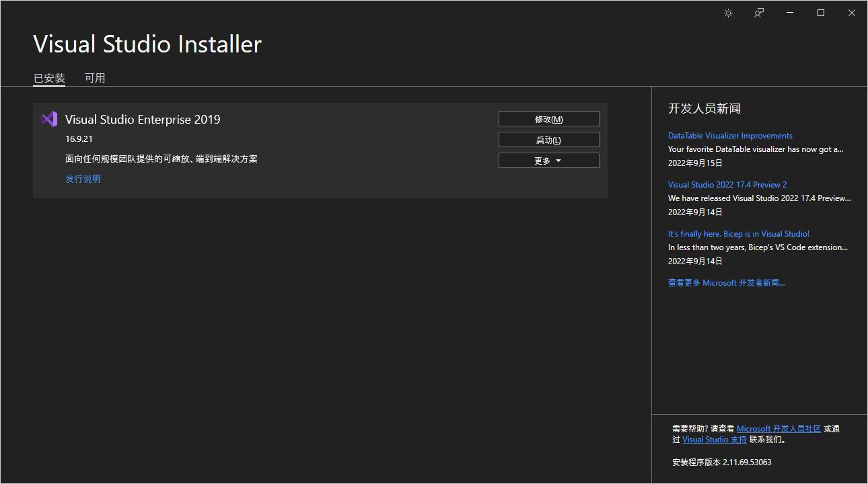Click the installer version 2.11.69.53063 text

(721, 462)
